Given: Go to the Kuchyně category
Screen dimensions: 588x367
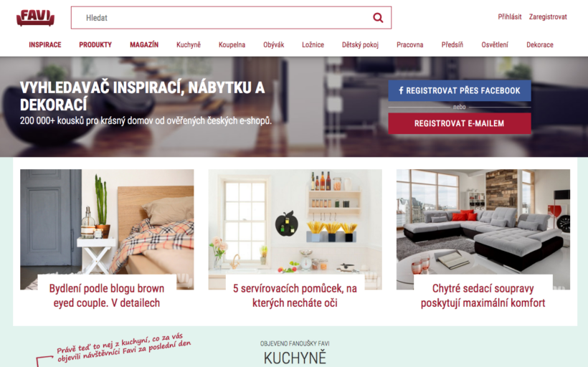Looking at the screenshot, I should 189,44.
